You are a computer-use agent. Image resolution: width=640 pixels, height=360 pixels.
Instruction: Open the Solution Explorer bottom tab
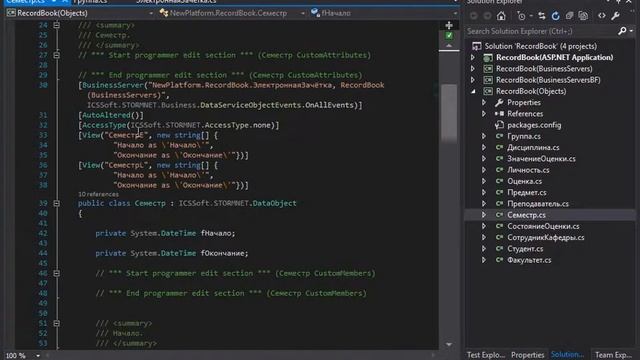coord(567,355)
